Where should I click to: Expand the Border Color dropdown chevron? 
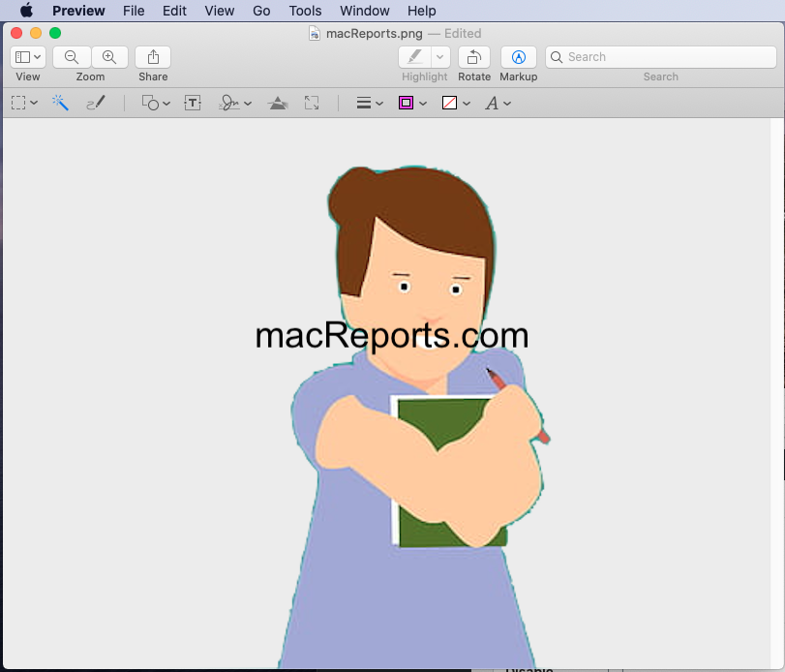pos(423,104)
